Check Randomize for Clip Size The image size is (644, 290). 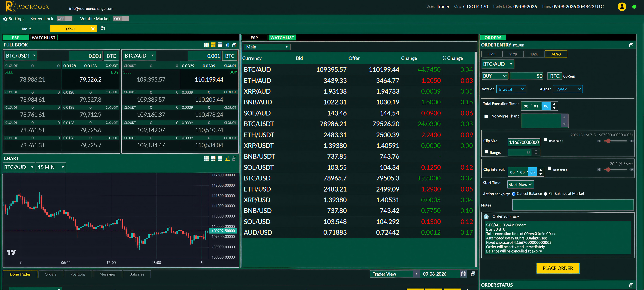click(545, 140)
